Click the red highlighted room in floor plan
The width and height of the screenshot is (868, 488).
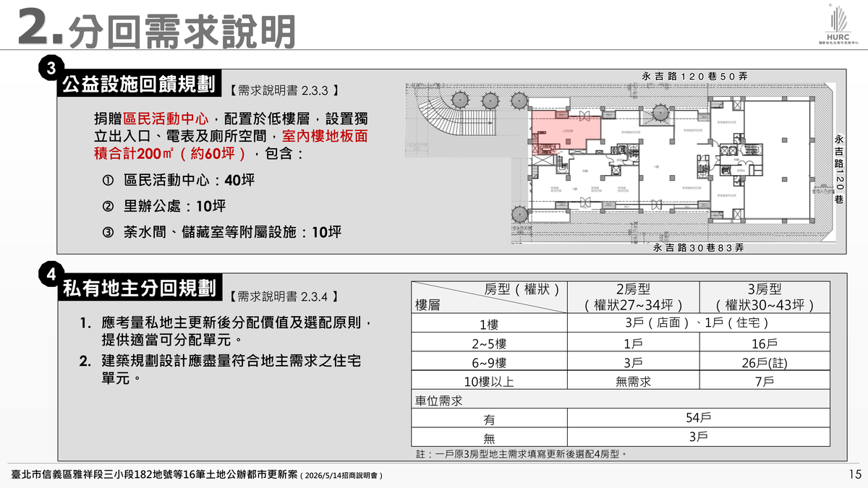point(566,134)
